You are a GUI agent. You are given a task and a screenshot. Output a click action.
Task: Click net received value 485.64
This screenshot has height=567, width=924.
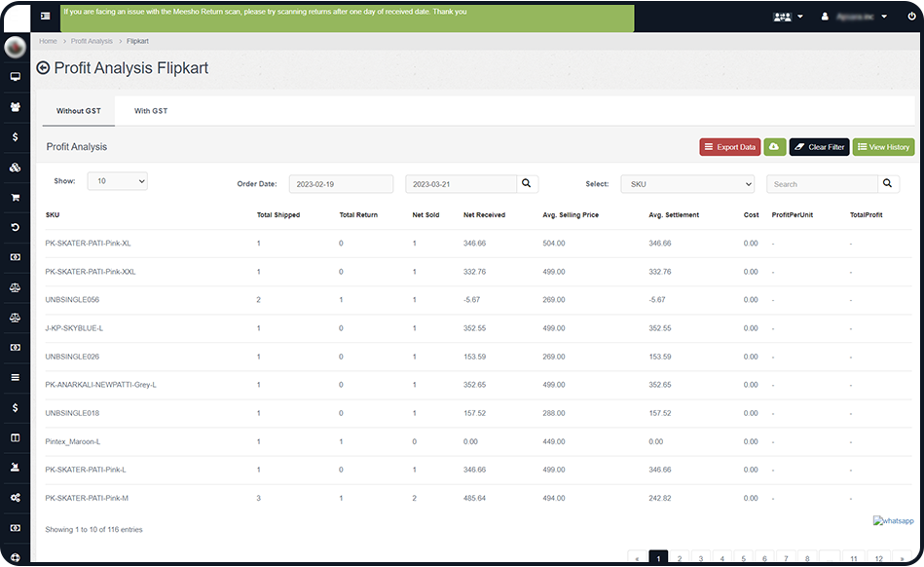(x=474, y=498)
